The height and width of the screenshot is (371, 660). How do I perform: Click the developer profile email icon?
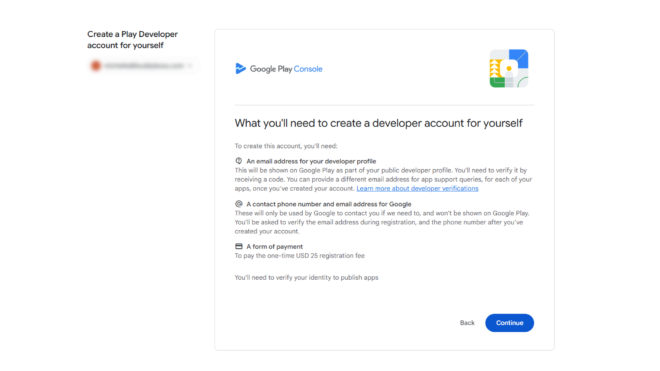click(x=239, y=161)
